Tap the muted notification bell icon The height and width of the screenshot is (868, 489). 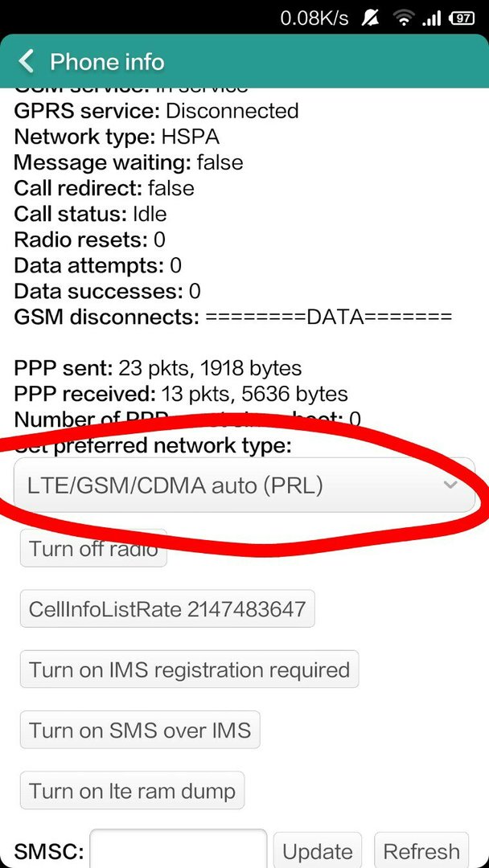click(x=369, y=18)
